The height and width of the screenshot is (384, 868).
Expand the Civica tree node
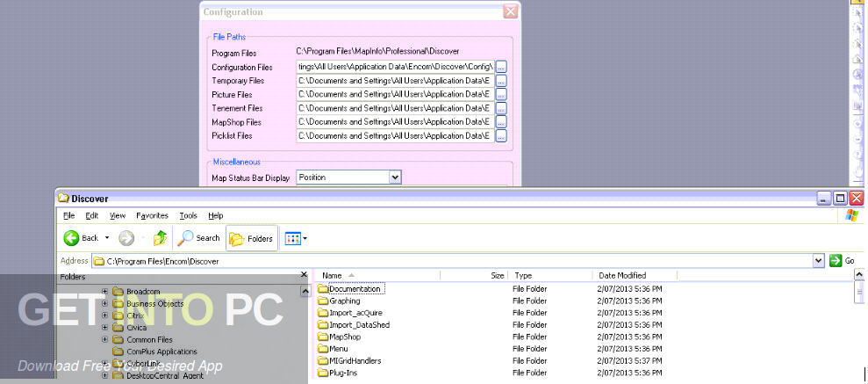(104, 328)
